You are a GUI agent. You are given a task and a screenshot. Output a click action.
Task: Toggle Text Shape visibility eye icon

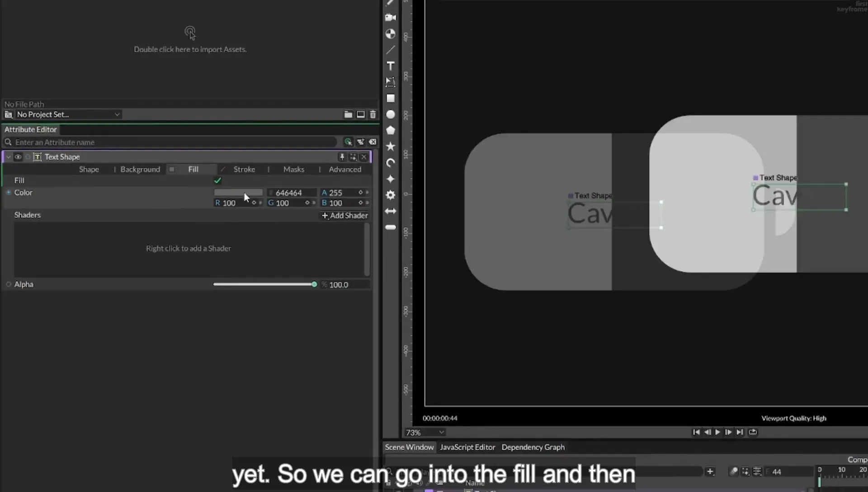(18, 157)
